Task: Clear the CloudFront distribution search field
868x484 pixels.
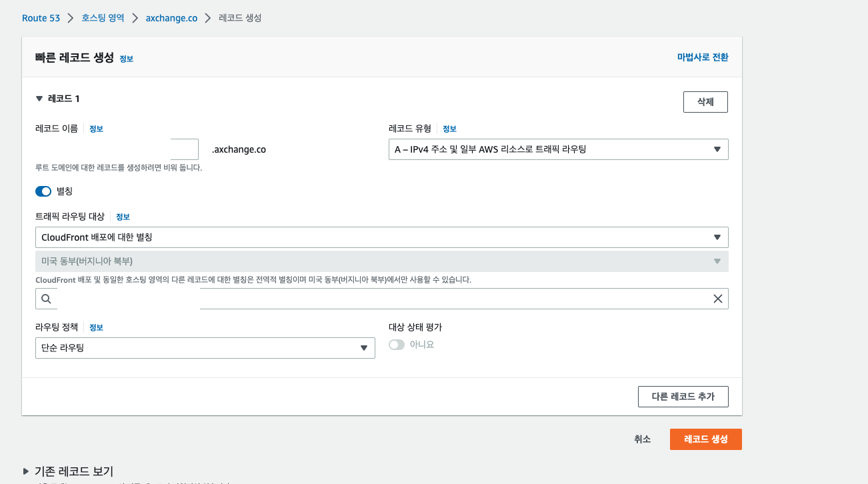Action: pyautogui.click(x=718, y=299)
